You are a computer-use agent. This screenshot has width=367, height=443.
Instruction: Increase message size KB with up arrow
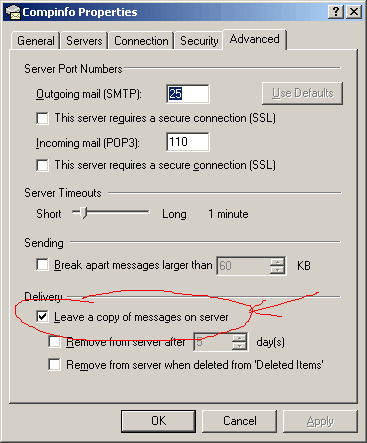(x=277, y=262)
